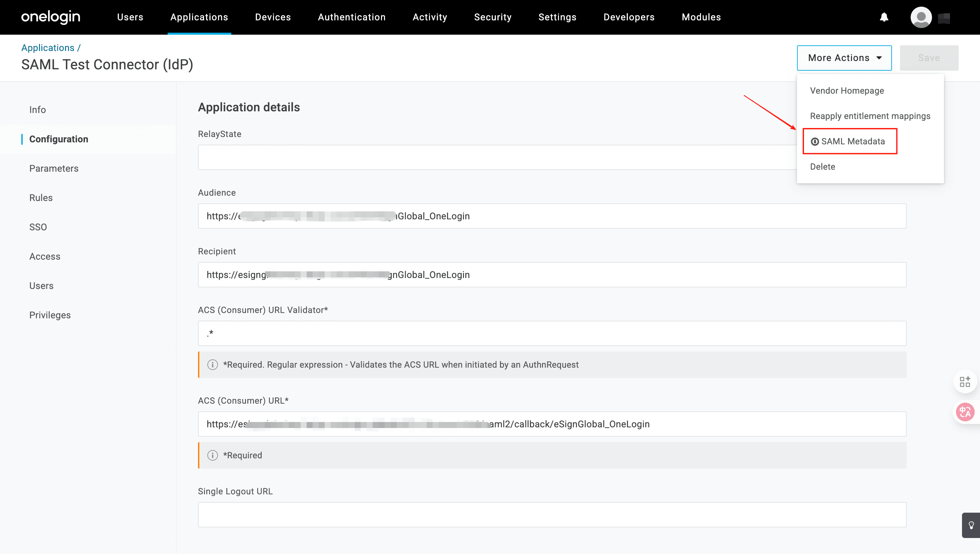The image size is (980, 554).
Task: Click the grid sparkle widget icon
Action: 965,381
